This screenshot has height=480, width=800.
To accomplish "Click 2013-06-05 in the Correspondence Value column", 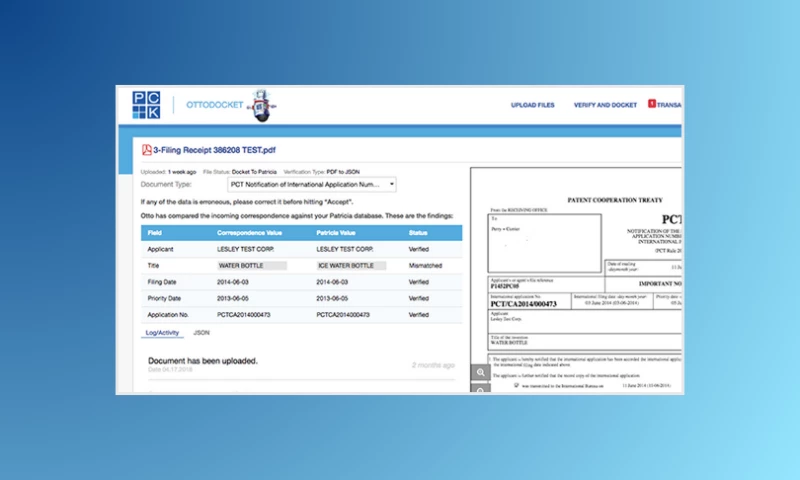I will [233, 298].
